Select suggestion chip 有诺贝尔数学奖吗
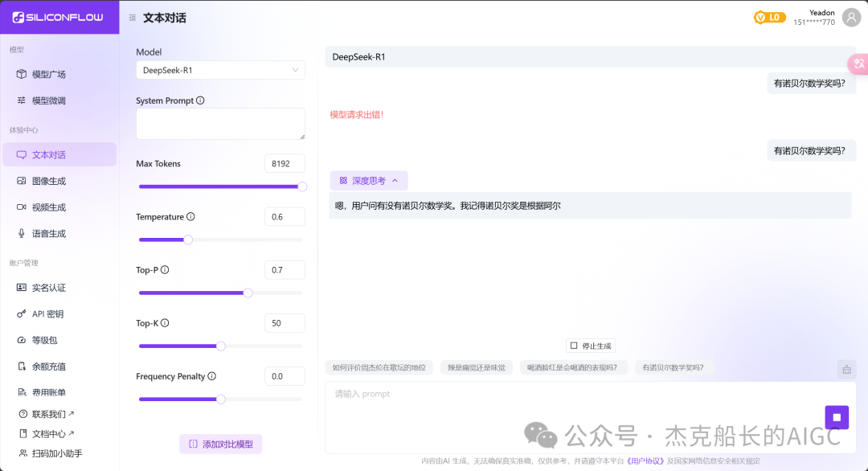This screenshot has width=868, height=471. tap(674, 367)
